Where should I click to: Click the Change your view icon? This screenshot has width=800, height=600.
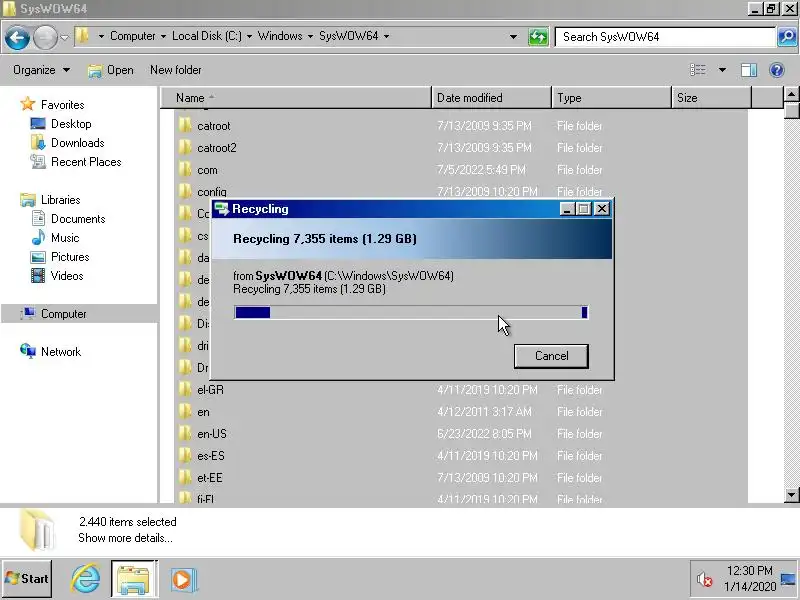698,70
